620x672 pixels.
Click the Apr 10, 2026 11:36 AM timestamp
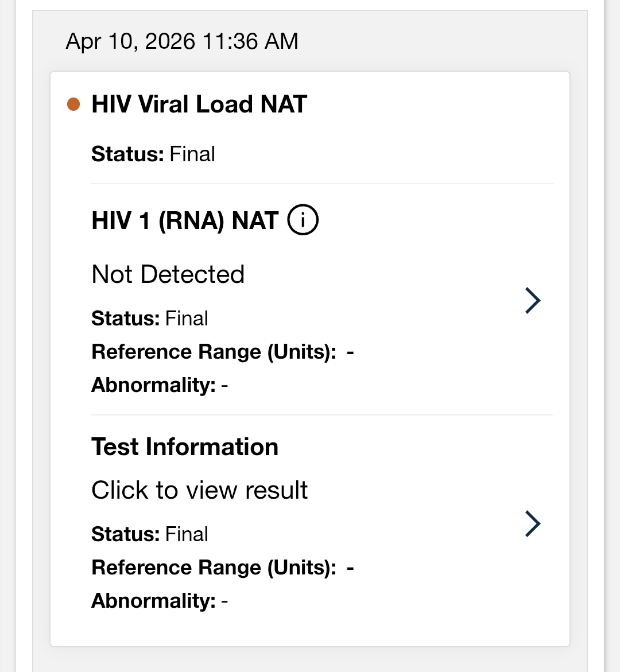click(x=182, y=41)
